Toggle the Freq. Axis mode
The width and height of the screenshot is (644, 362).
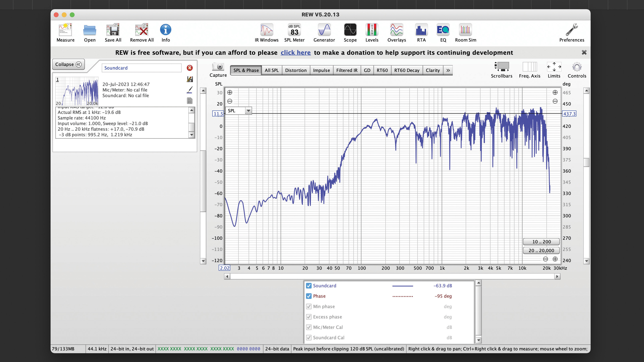(x=529, y=70)
